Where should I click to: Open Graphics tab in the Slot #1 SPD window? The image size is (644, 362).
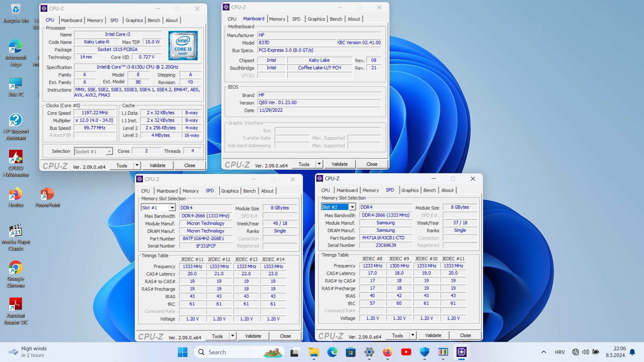click(230, 191)
